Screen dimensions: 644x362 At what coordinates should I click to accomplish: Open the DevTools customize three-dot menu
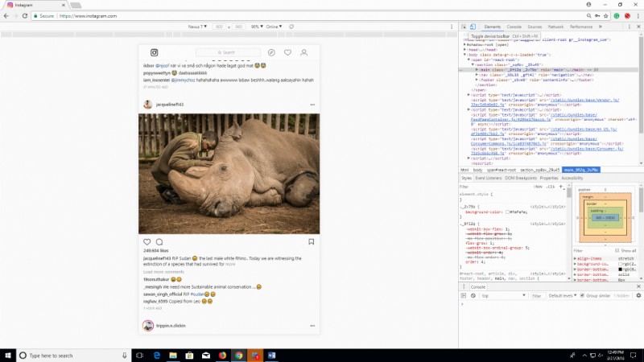[630, 27]
